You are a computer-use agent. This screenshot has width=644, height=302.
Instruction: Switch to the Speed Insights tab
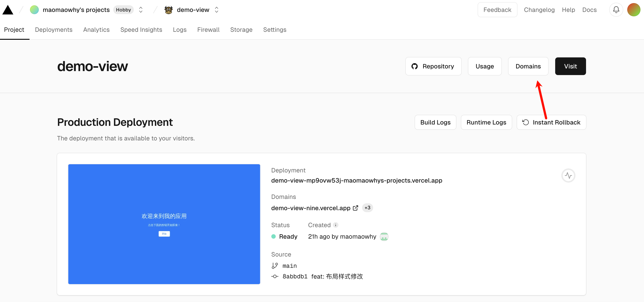tap(141, 30)
